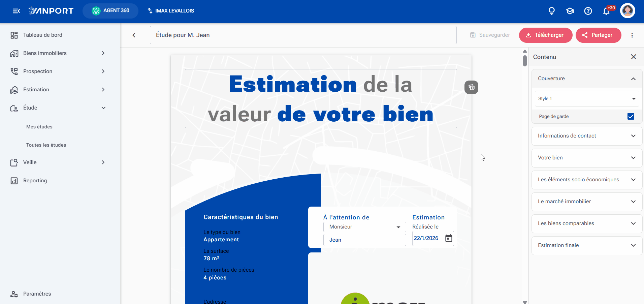Click the Paramètres gear-person icon
The height and width of the screenshot is (304, 644).
click(14, 294)
